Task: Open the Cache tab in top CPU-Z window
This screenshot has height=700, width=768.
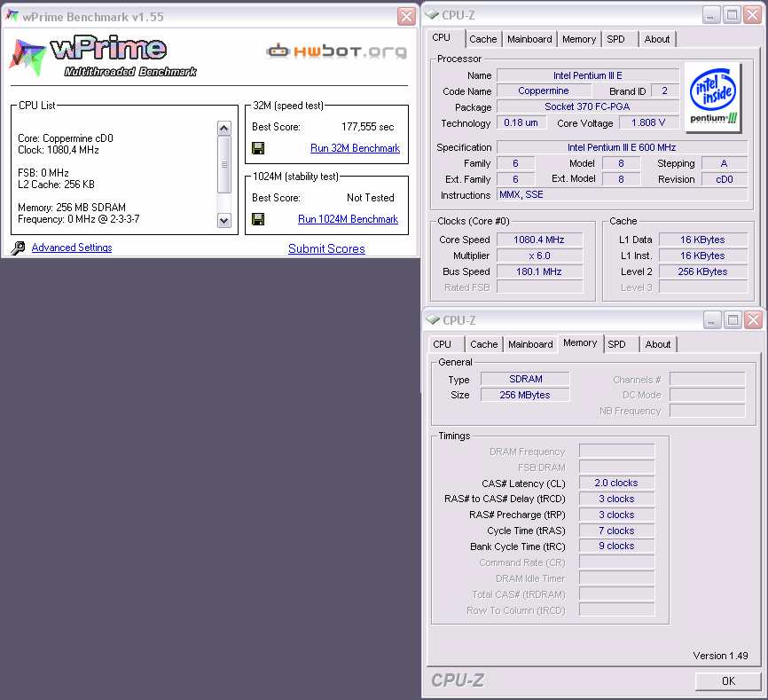Action: click(x=483, y=39)
